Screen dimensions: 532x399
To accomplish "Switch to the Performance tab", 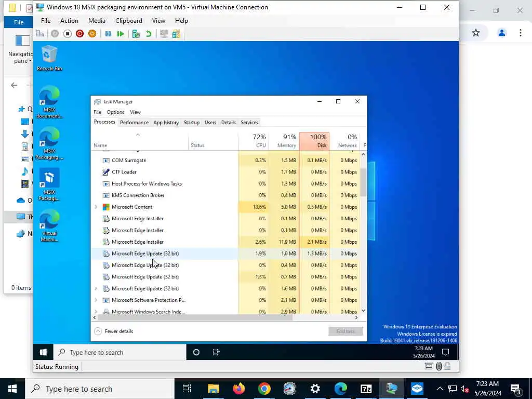I will pos(135,123).
